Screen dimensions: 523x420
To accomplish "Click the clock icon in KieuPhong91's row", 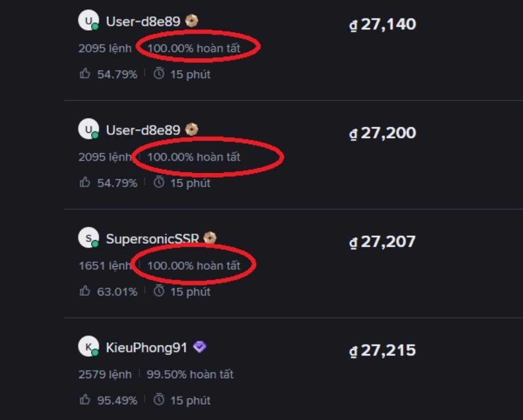I will coord(159,400).
